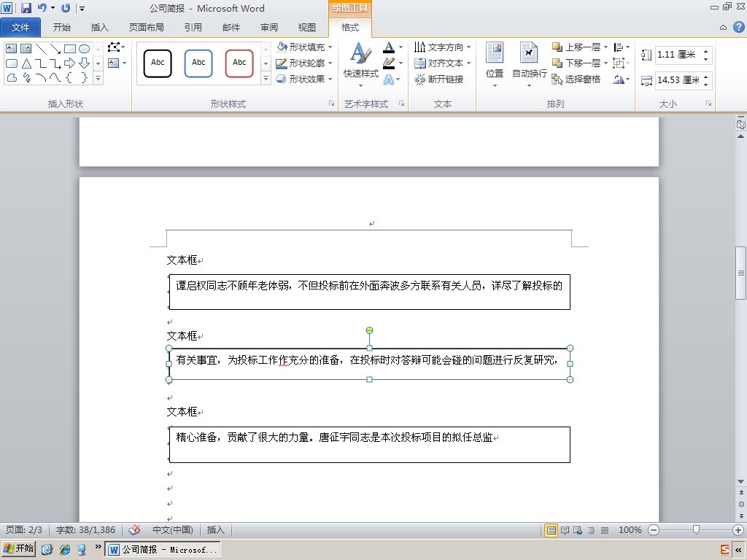Select the freeform shape tool
747x560 pixels.
click(x=12, y=77)
